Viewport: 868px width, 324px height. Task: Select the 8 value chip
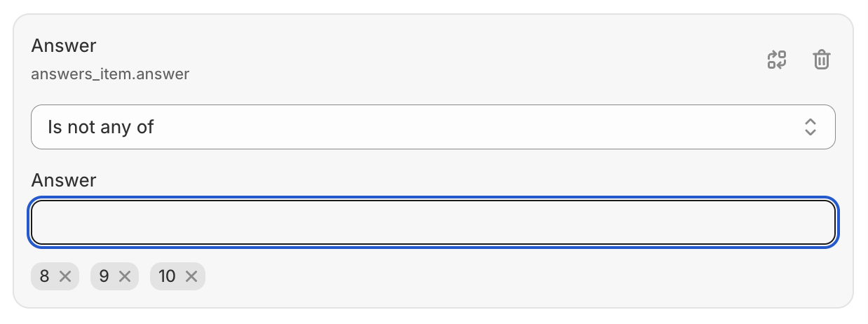click(x=55, y=276)
